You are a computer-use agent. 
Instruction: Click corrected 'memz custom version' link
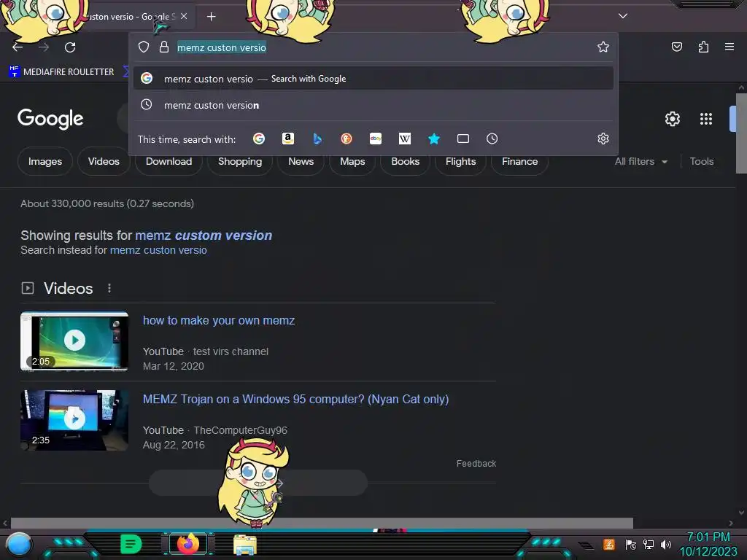tap(204, 236)
